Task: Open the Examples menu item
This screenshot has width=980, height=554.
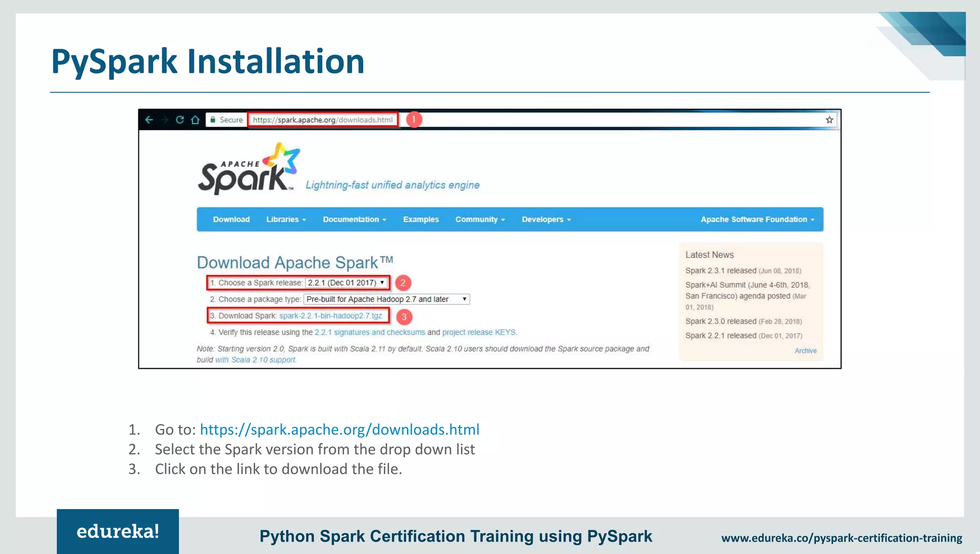Action: tap(421, 219)
